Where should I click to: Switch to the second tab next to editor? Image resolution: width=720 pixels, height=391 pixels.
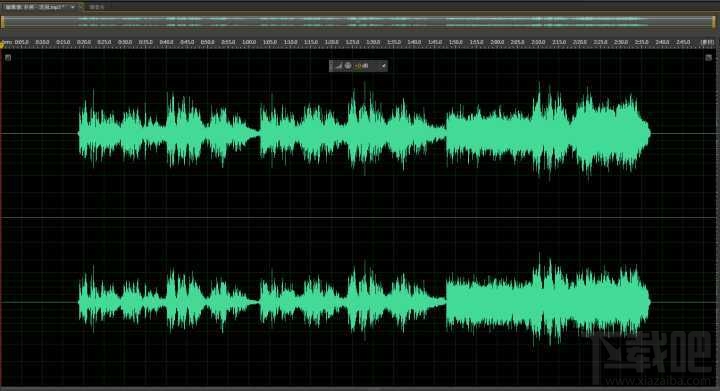pos(96,7)
